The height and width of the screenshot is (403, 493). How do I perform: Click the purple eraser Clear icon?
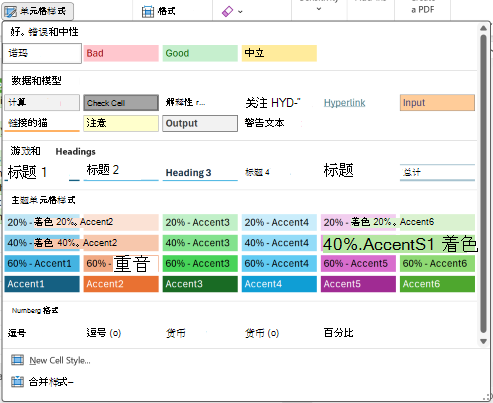pyautogui.click(x=227, y=12)
